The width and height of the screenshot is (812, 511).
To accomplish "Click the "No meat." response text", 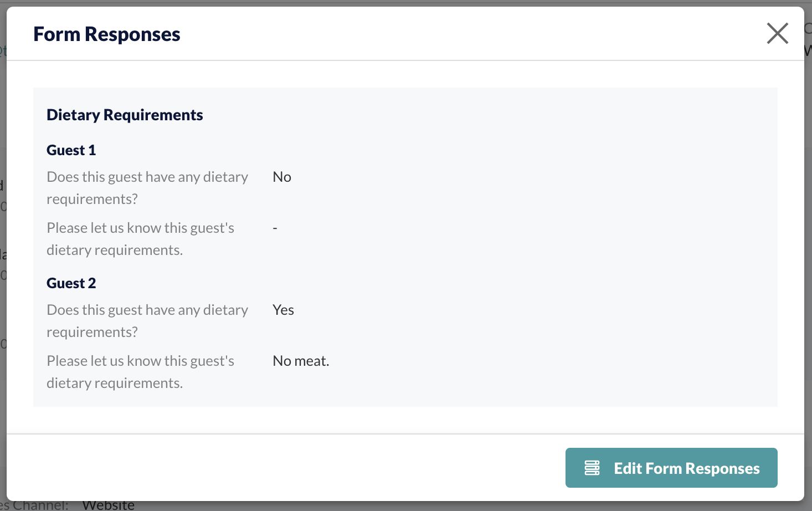I will click(301, 361).
